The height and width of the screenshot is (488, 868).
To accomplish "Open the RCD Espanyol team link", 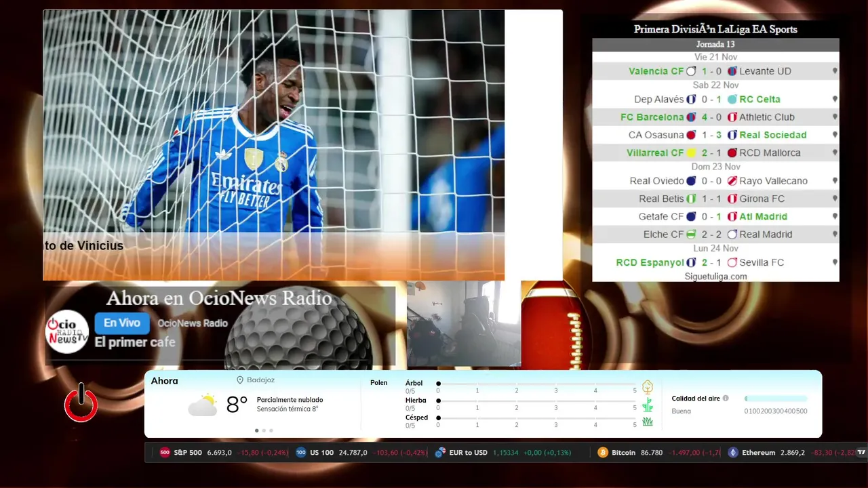I will tap(650, 262).
